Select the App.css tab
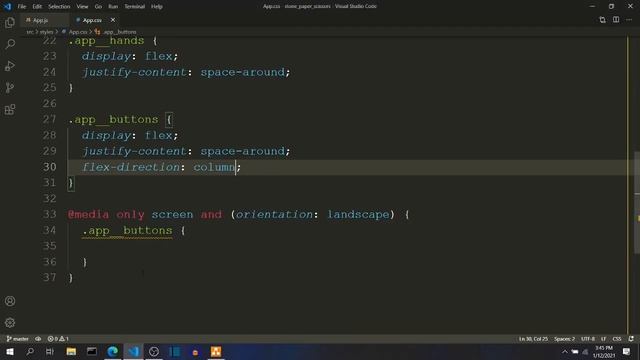Image resolution: width=640 pixels, height=360 pixels. (x=92, y=20)
